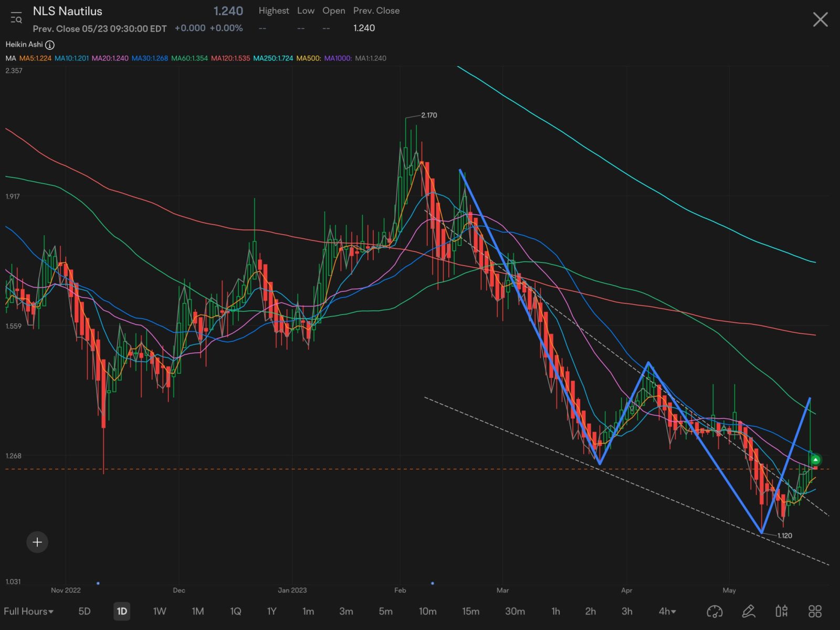
Task: Select the MA5:1.224 legend entry
Action: click(x=35, y=58)
